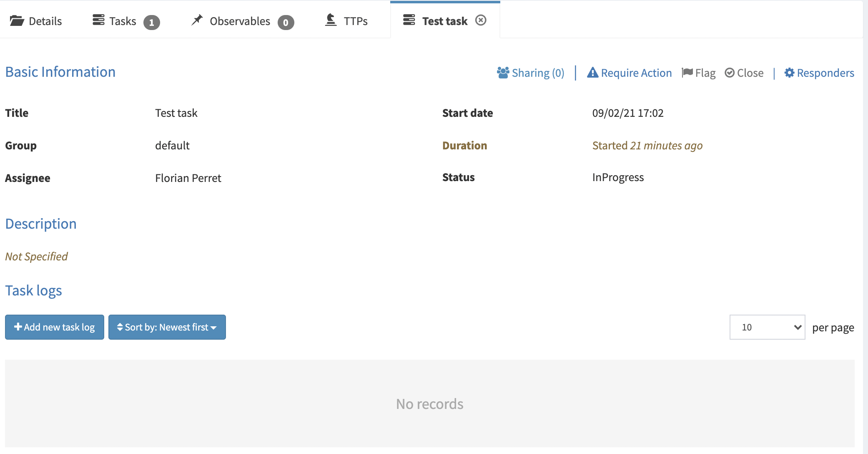Viewport: 868px width, 454px height.
Task: Click Require Action link
Action: (x=630, y=73)
